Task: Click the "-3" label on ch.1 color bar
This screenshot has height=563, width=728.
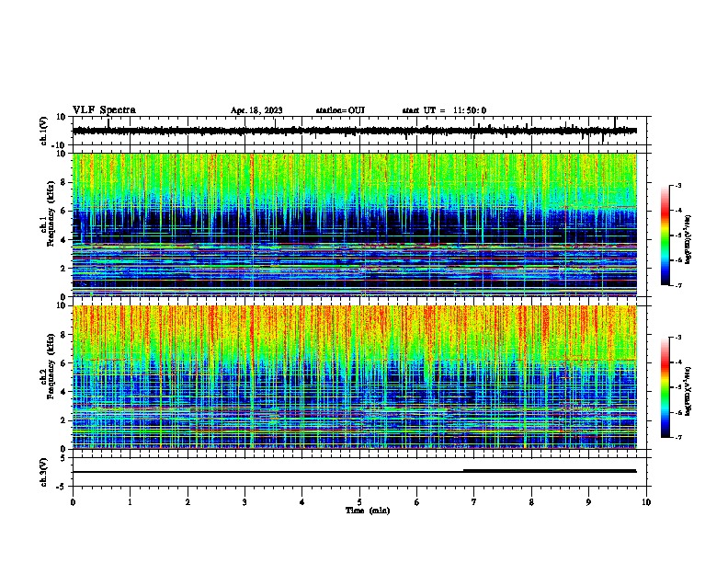Action: point(677,185)
